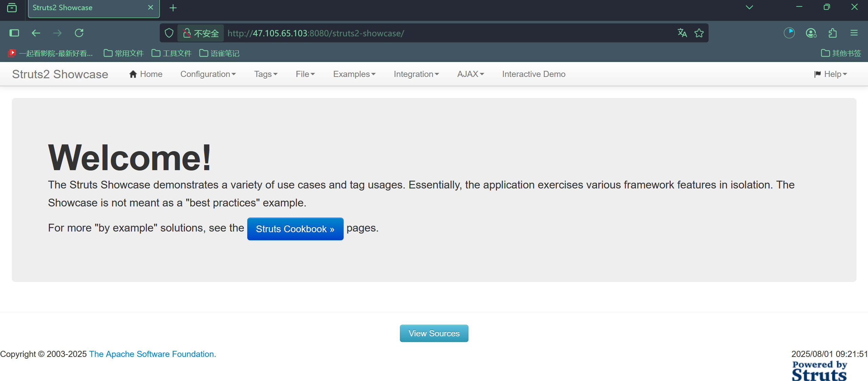Go to Home in the navbar
This screenshot has height=381, width=868.
point(146,74)
